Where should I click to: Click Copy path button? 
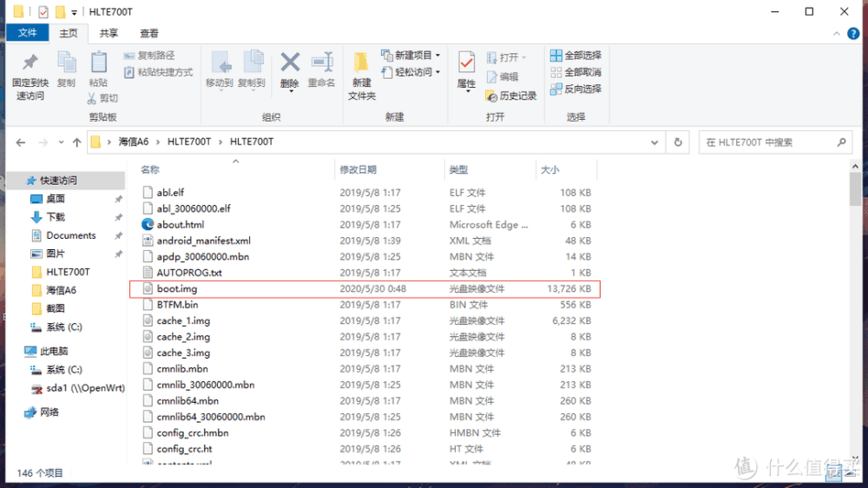point(149,56)
